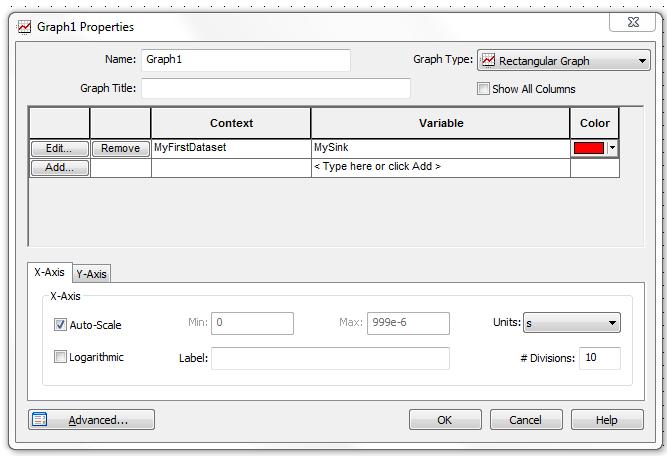
Task: Click the Advanced button's list icon
Action: click(40, 419)
